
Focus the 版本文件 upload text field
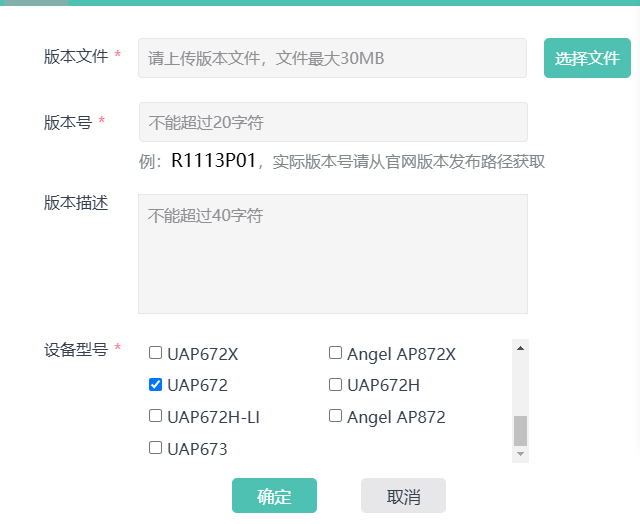[x=332, y=58]
